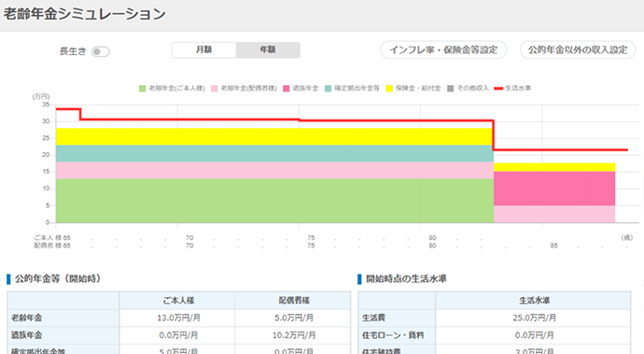Click green 老齢年金(ご本人様) legend swatch

point(142,89)
